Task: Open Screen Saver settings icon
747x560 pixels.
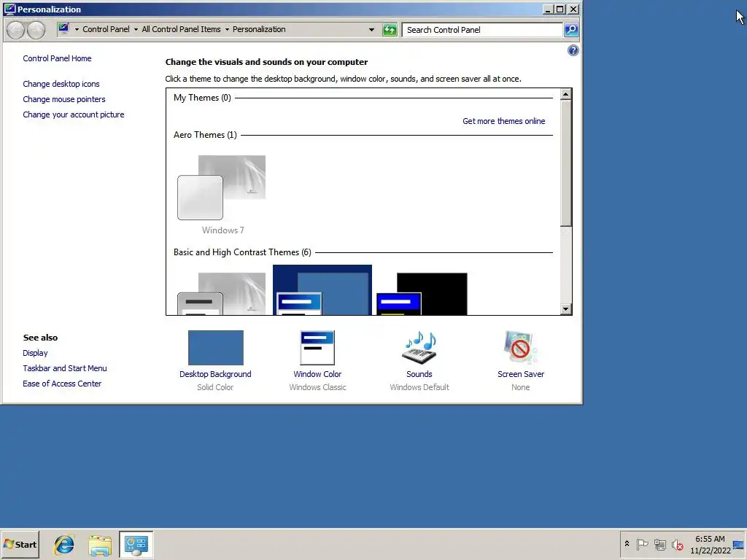Action: pos(520,348)
